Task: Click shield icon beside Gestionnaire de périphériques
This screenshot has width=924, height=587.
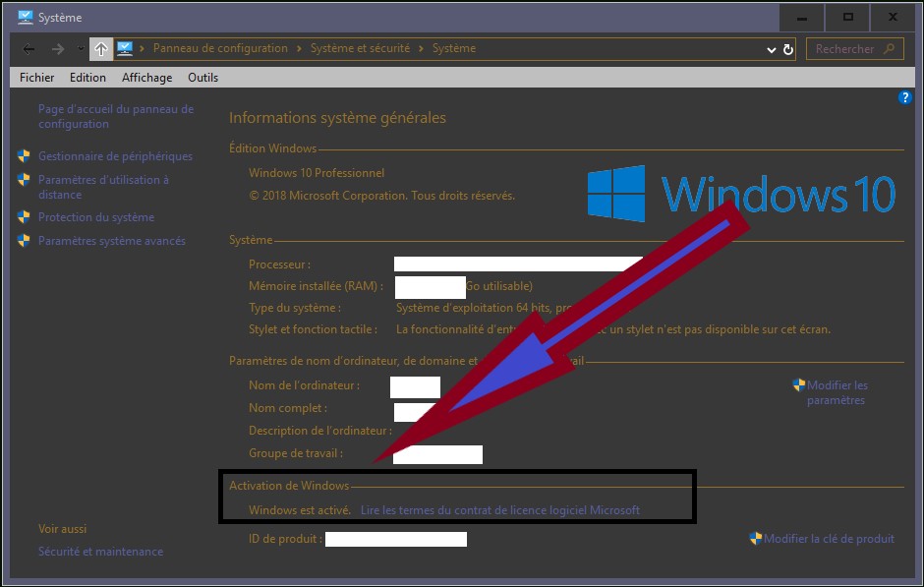Action: click(24, 156)
